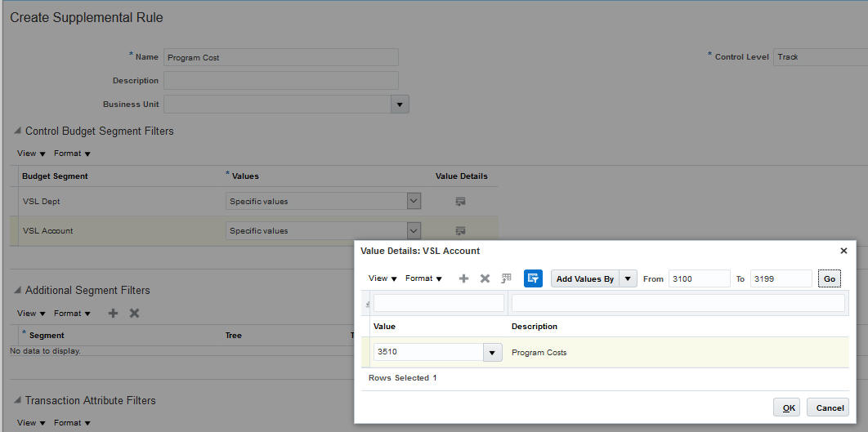The image size is (868, 432).
Task: Click the Detach table icon in Value Details
Action: [x=507, y=278]
